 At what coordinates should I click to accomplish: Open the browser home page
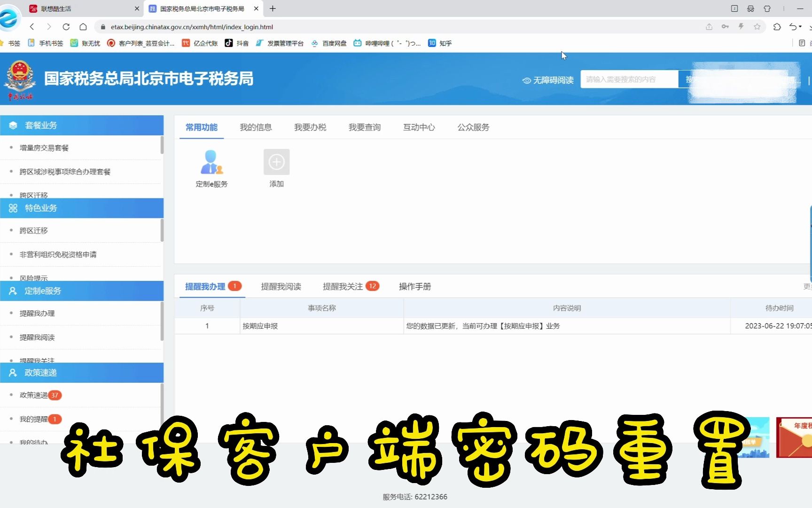(83, 27)
